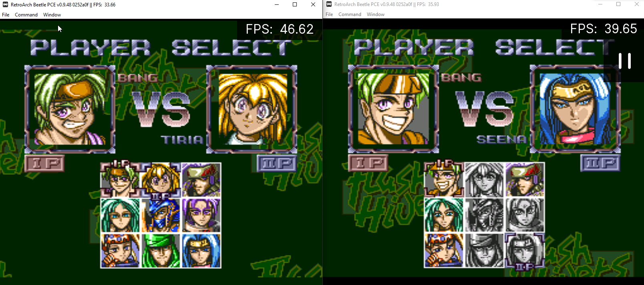The height and width of the screenshot is (285, 644).
Task: Click the 2P badge in the left game window
Action: (x=277, y=164)
